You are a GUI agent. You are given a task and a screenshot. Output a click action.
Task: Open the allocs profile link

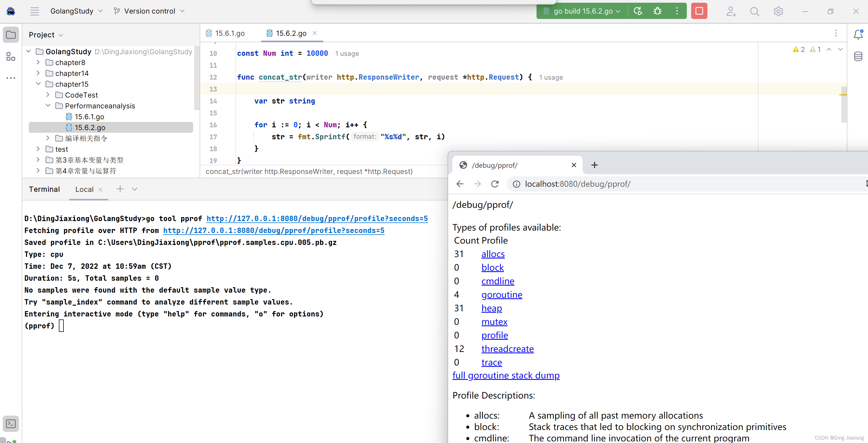coord(493,254)
